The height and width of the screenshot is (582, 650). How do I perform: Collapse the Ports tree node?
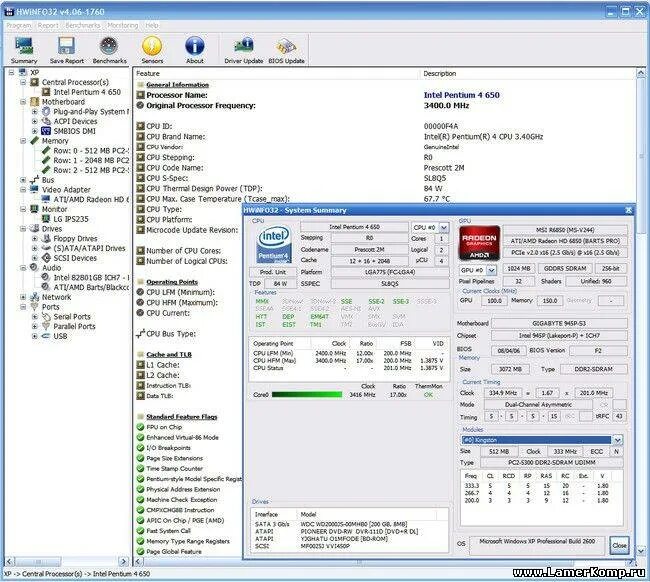click(x=23, y=307)
